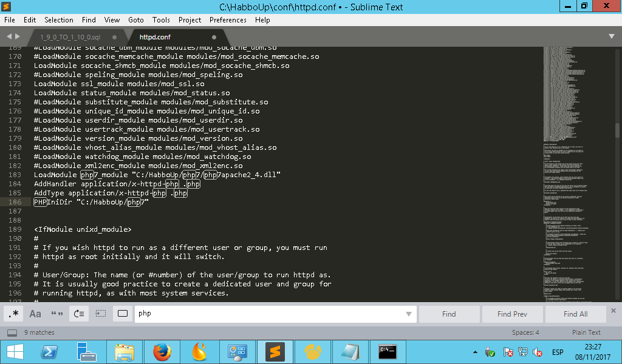Enable regular expression search mode
The height and width of the screenshot is (364, 622).
[14, 314]
